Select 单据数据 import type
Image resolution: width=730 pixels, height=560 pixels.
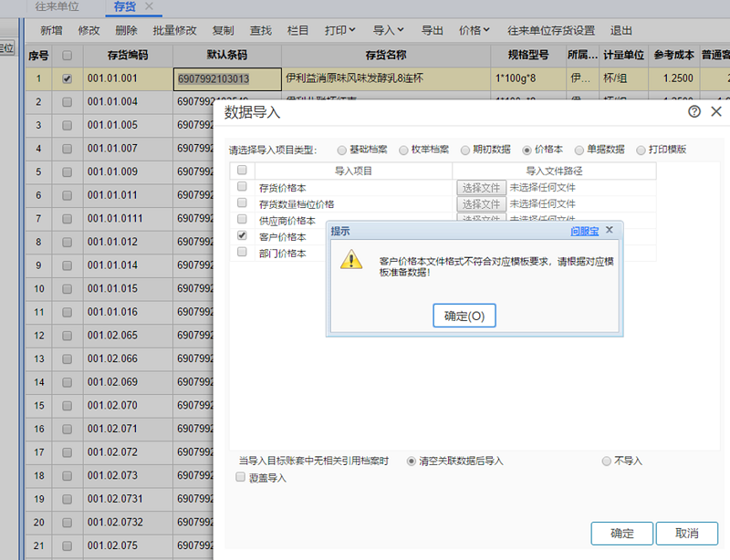pyautogui.click(x=579, y=150)
